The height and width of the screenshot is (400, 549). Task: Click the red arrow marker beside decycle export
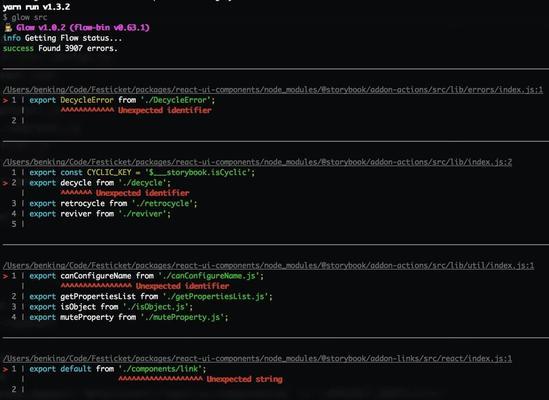[5, 183]
